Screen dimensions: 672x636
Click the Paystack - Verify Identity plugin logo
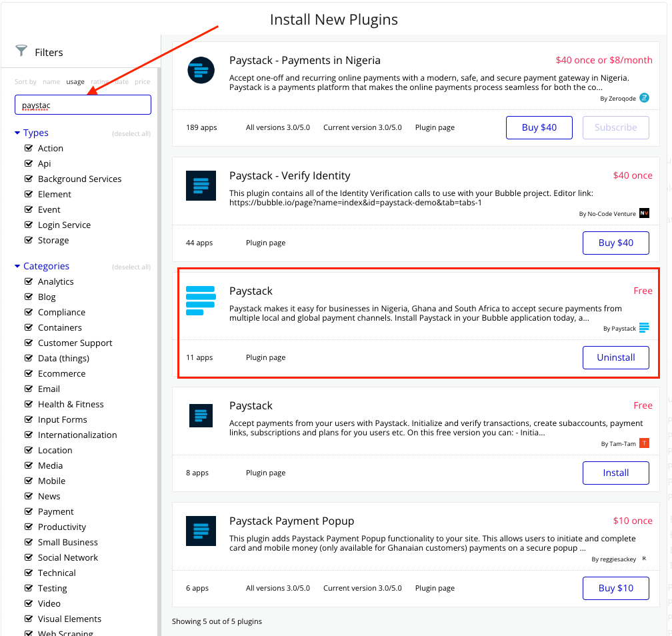coord(201,185)
